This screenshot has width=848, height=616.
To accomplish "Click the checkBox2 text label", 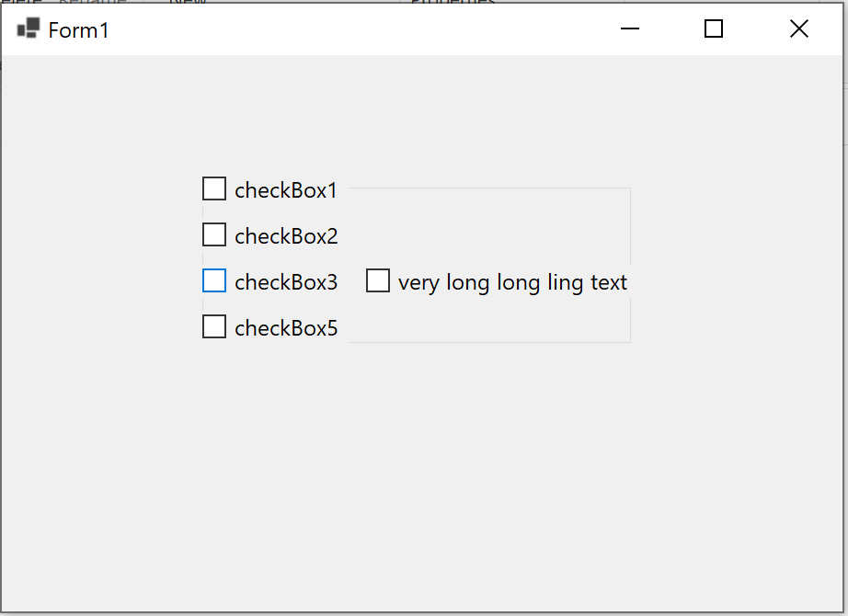I will 288,235.
